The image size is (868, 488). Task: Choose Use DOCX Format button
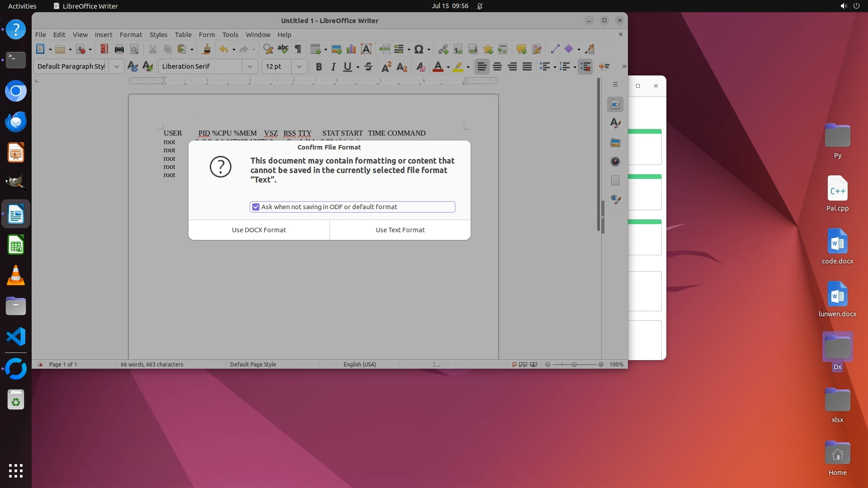pyautogui.click(x=259, y=230)
